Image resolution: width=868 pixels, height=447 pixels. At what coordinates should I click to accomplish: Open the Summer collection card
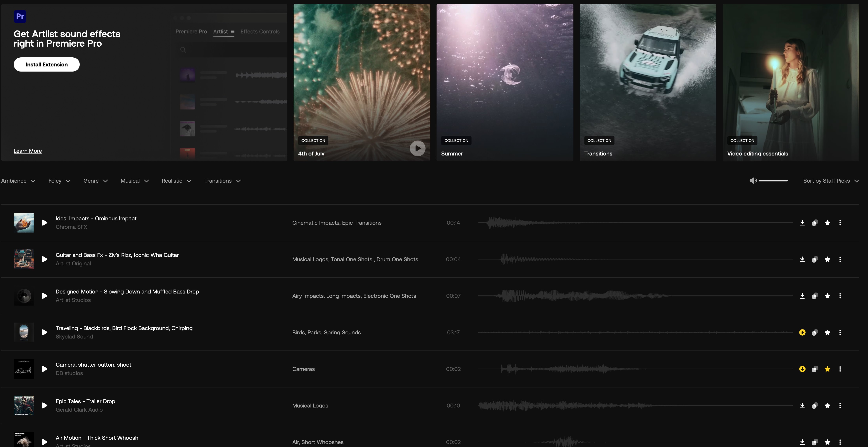click(x=505, y=82)
